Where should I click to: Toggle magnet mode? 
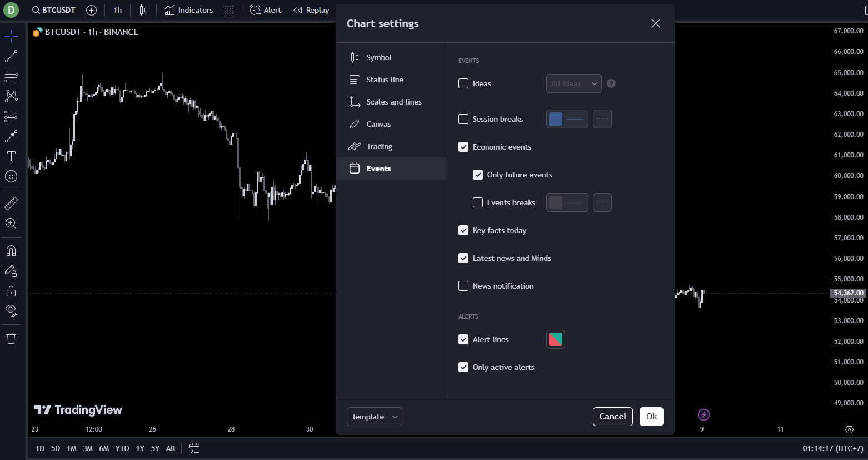11,251
